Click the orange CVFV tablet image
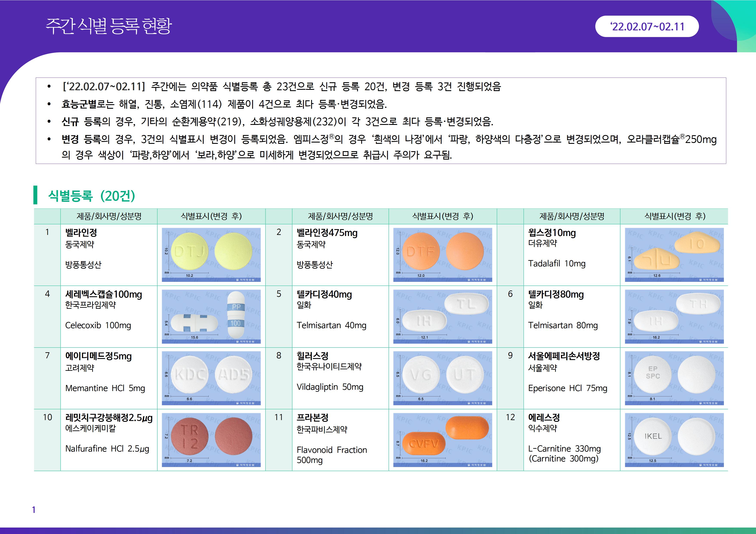Viewport: 756px width, 534px height. 442,439
